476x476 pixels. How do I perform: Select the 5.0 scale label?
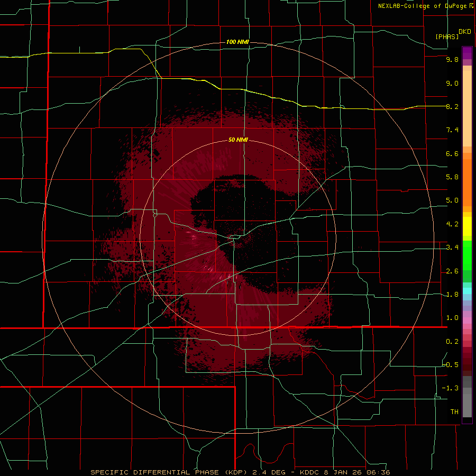452,200
